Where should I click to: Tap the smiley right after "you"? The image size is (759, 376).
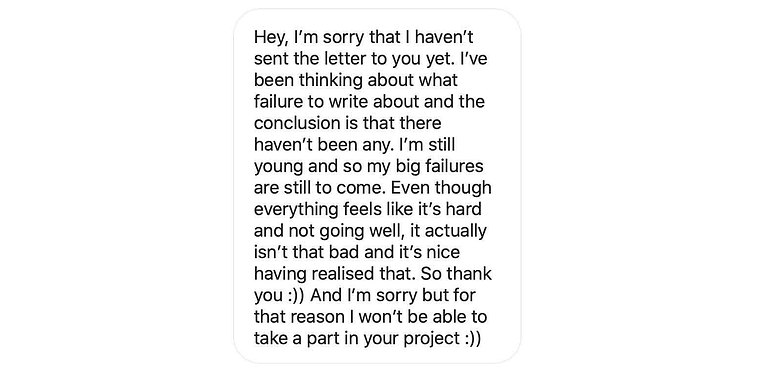pos(299,296)
